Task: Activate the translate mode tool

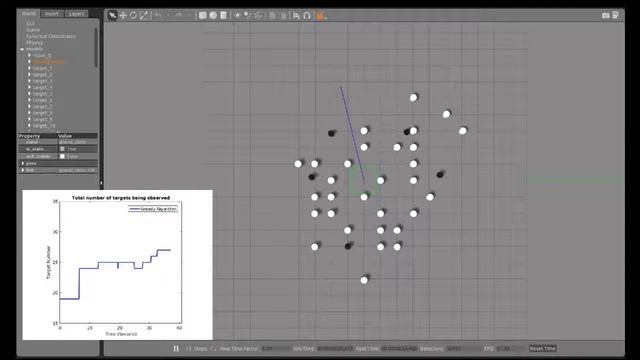Action: coord(123,16)
